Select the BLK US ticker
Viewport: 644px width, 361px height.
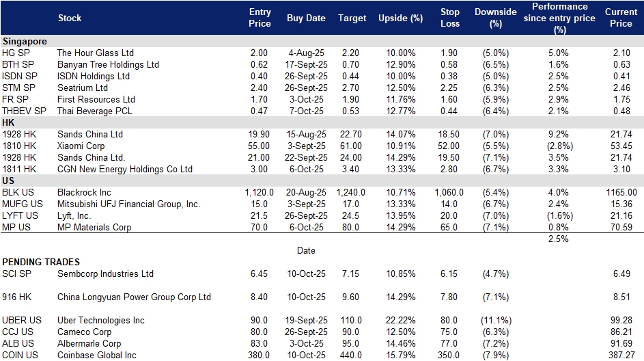click(18, 192)
